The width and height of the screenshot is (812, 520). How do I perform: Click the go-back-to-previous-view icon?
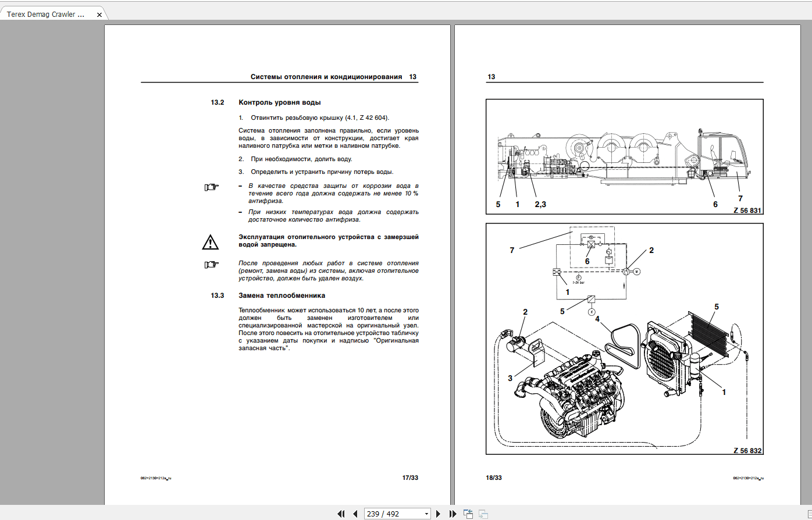point(468,514)
